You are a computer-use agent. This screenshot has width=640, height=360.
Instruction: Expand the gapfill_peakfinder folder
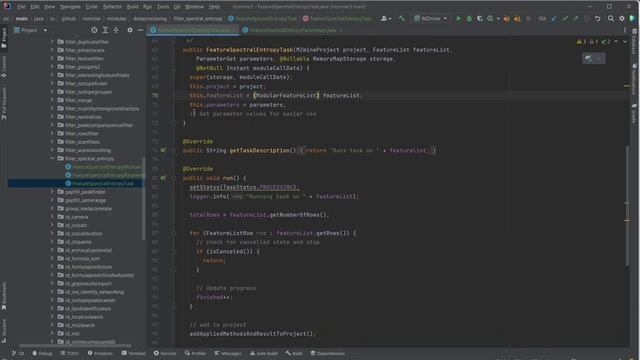pos(52,192)
